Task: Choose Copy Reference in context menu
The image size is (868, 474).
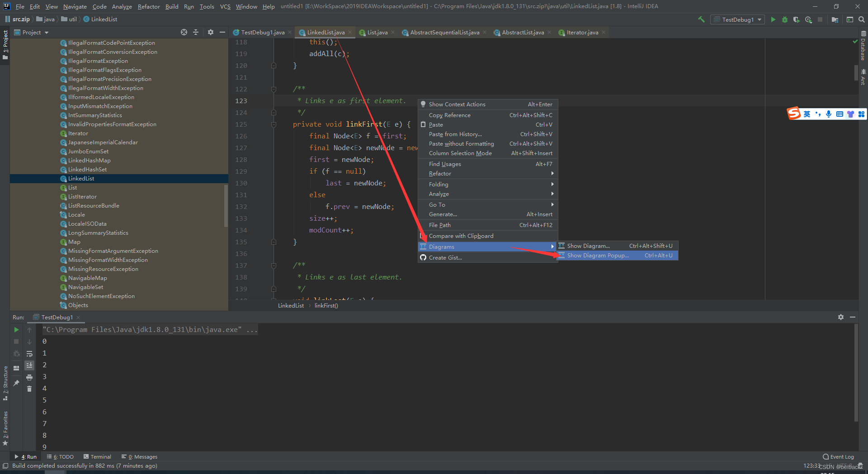Action: [488, 115]
